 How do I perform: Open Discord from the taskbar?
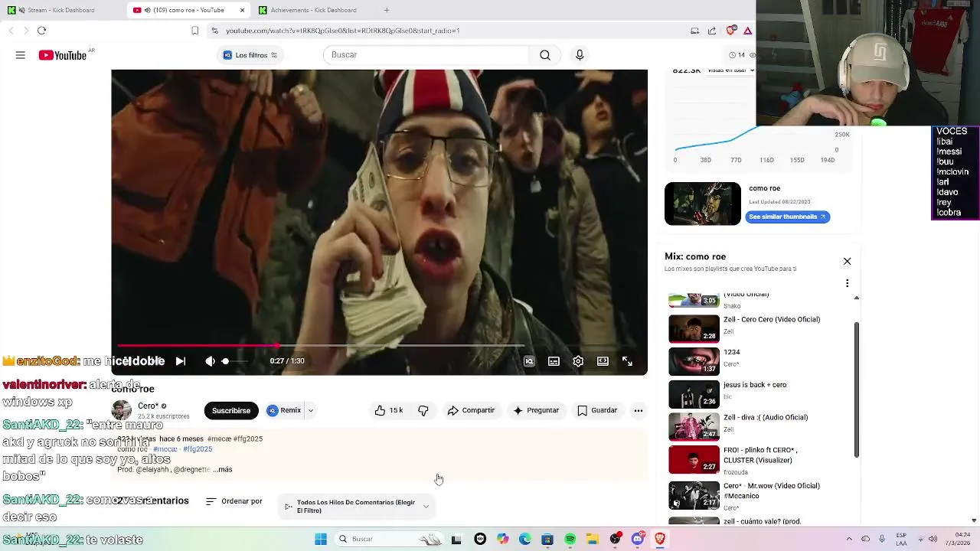pos(637,539)
